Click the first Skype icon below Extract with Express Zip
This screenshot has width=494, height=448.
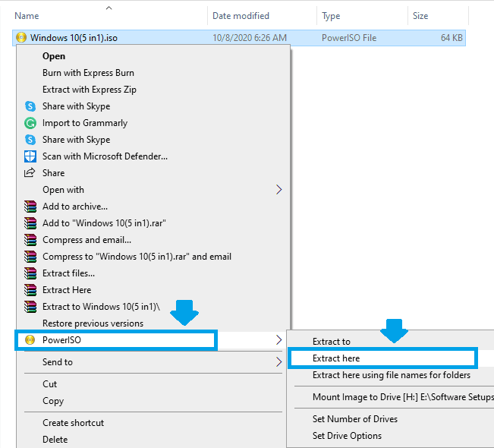[x=30, y=106]
